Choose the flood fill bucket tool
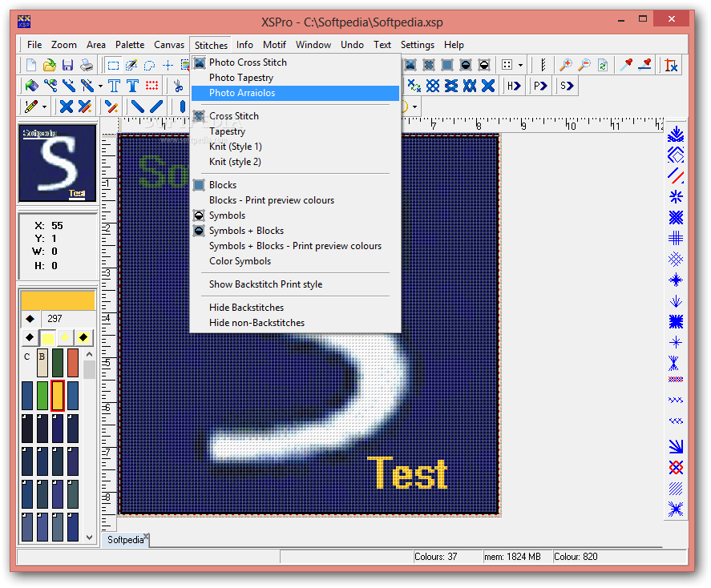Screen dimensions: 711x588 pos(31,86)
